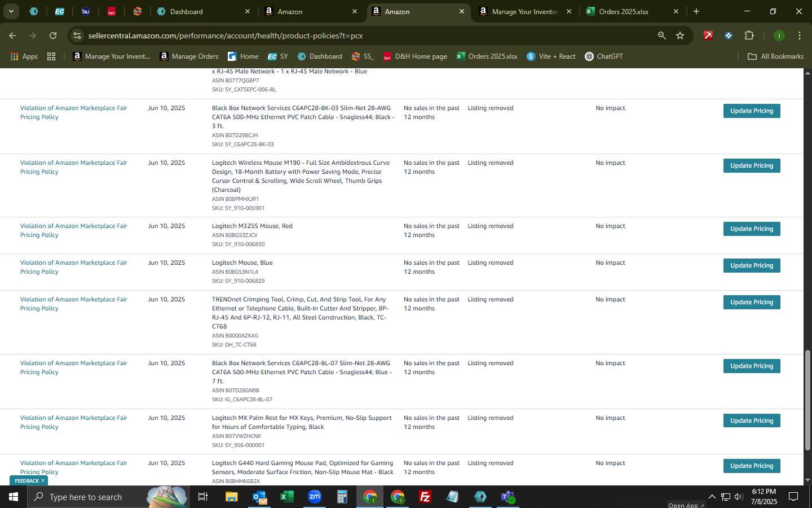812x508 pixels.
Task: Open the Extensions puzzle piece menu
Action: (749, 36)
